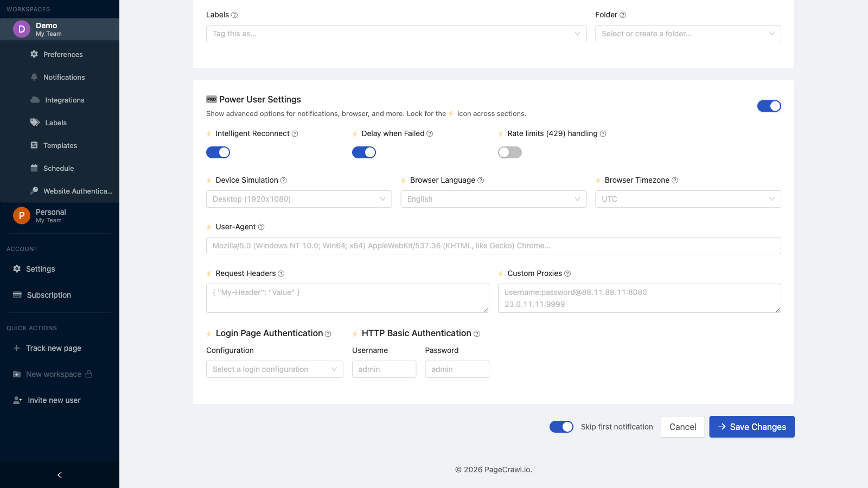Turn off Intelligent Reconnect

(218, 152)
